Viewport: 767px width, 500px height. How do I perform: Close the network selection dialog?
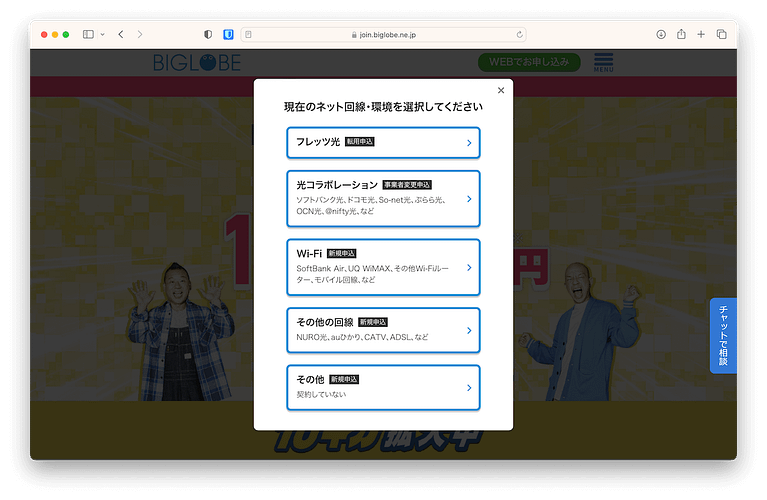pos(501,90)
